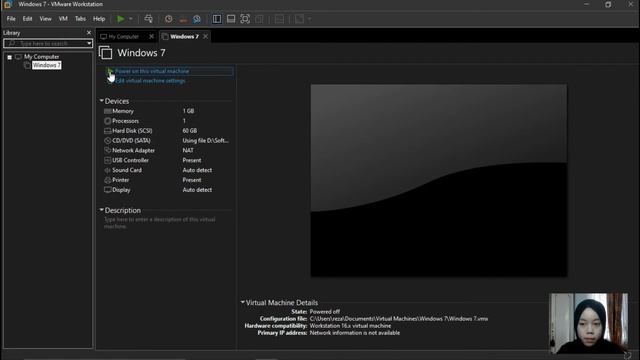Select My Computer in the Library tree
This screenshot has width=640, height=360.
point(41,57)
